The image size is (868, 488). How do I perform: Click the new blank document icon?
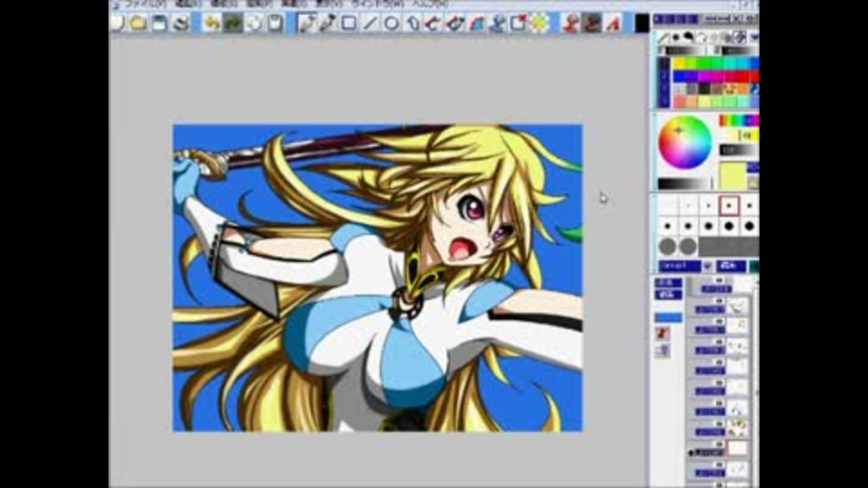[118, 23]
